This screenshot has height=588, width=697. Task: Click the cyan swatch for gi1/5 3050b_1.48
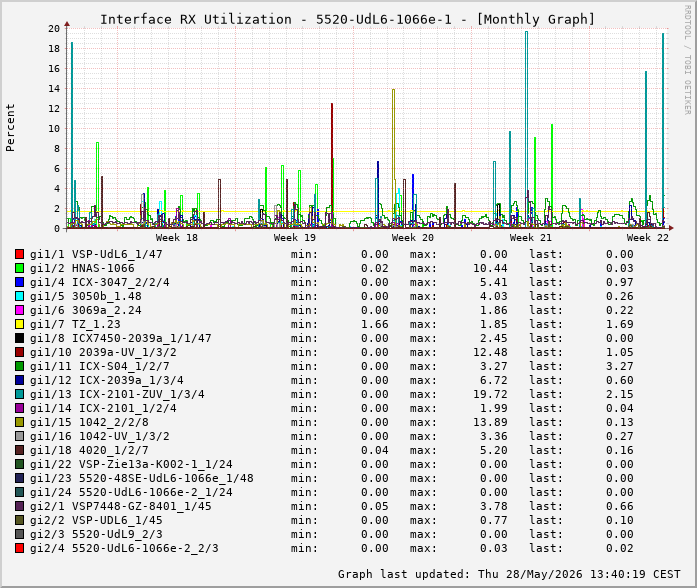click(19, 296)
